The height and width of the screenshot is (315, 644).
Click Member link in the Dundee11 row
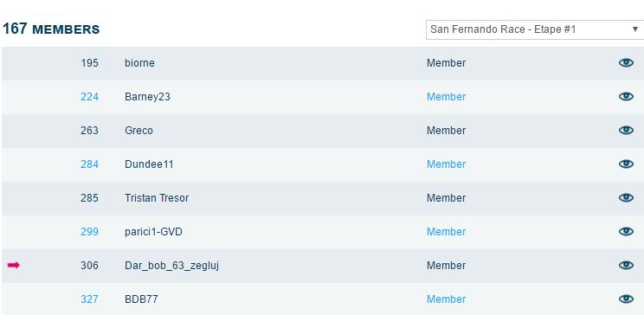(446, 164)
